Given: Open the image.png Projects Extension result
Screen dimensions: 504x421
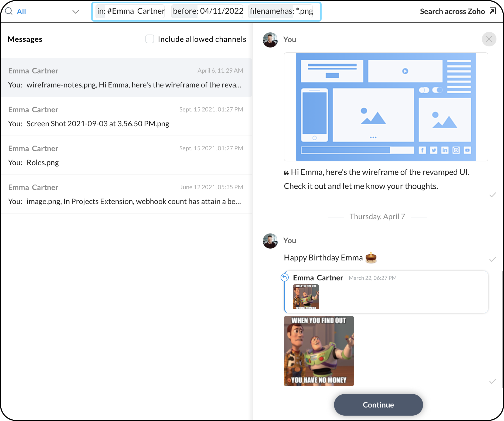Looking at the screenshot, I should (x=126, y=194).
